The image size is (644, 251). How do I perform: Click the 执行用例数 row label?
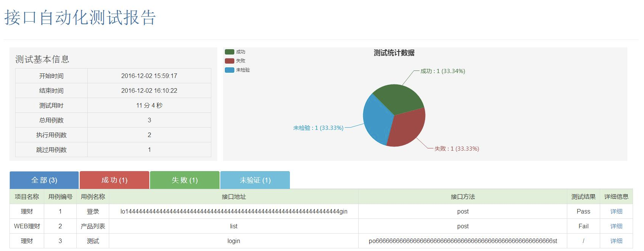[x=51, y=135]
